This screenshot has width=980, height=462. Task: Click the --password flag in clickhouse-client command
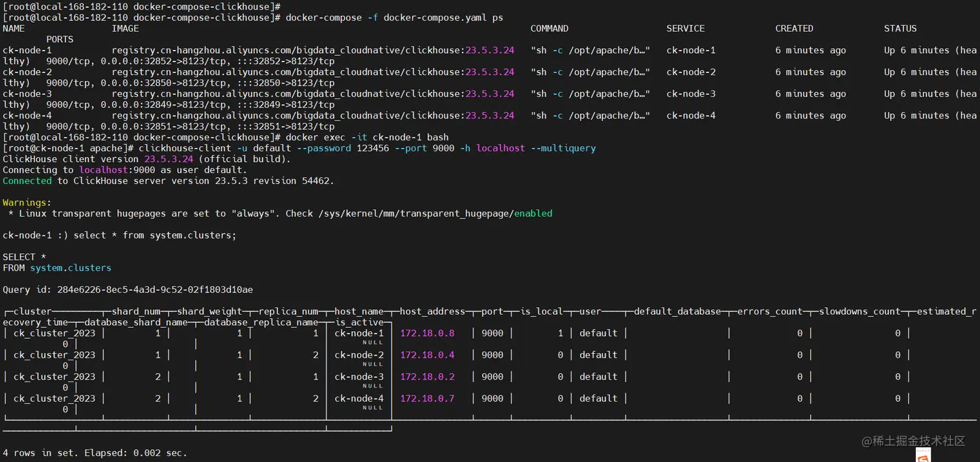323,148
